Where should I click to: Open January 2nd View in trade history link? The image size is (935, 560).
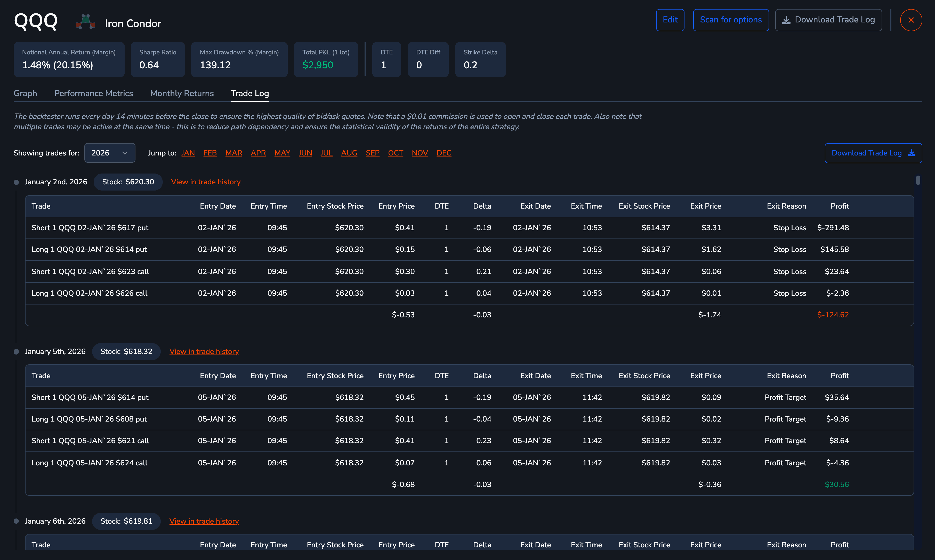(x=206, y=182)
